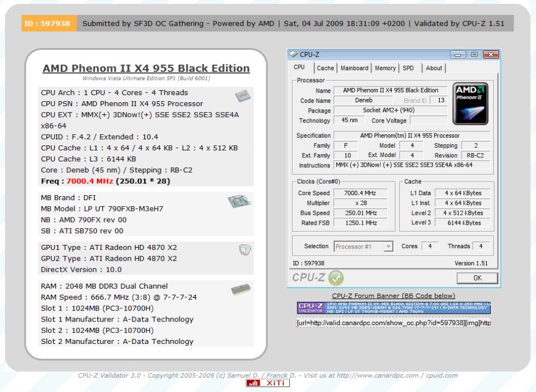The image size is (536, 392).
Task: Click the OK button in CPU-Z
Action: tap(477, 278)
